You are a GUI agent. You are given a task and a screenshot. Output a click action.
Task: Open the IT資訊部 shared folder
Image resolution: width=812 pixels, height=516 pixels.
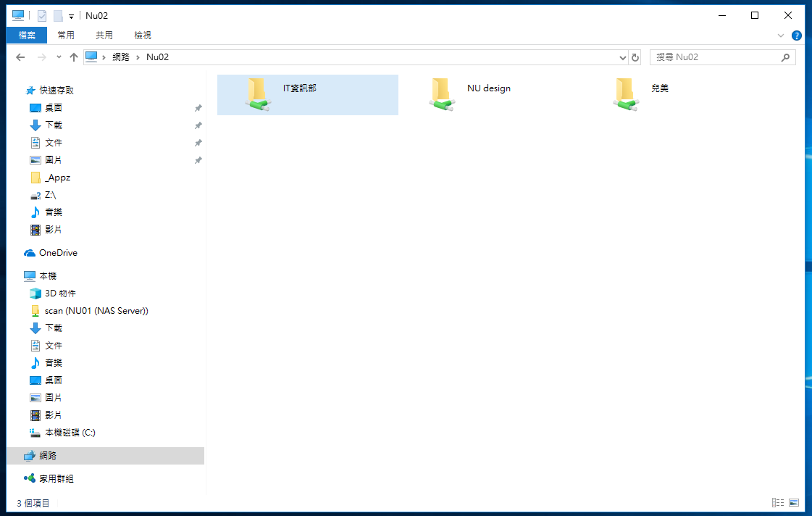pyautogui.click(x=299, y=88)
